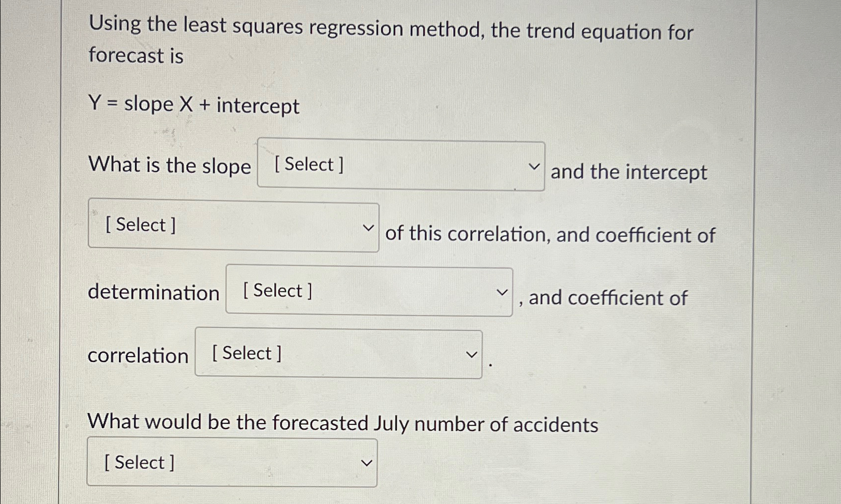
Task: Click the forecasted July accidents question text
Action: [x=343, y=423]
